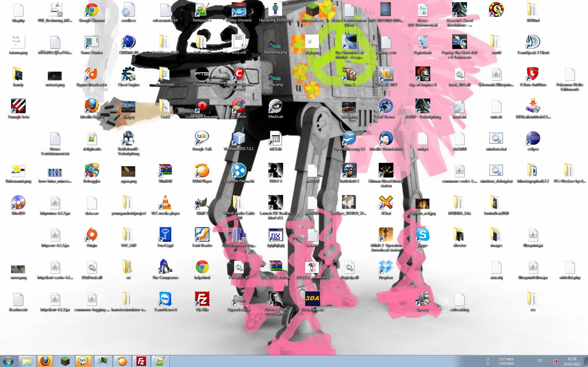Open Google Talk desktop icon
Viewport: 588px width, 367px height.
tap(202, 141)
